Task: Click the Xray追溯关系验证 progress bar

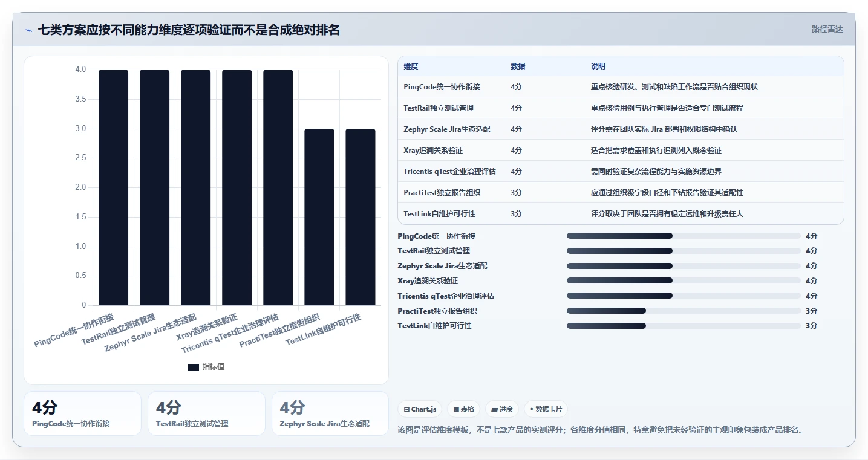Action: [684, 280]
